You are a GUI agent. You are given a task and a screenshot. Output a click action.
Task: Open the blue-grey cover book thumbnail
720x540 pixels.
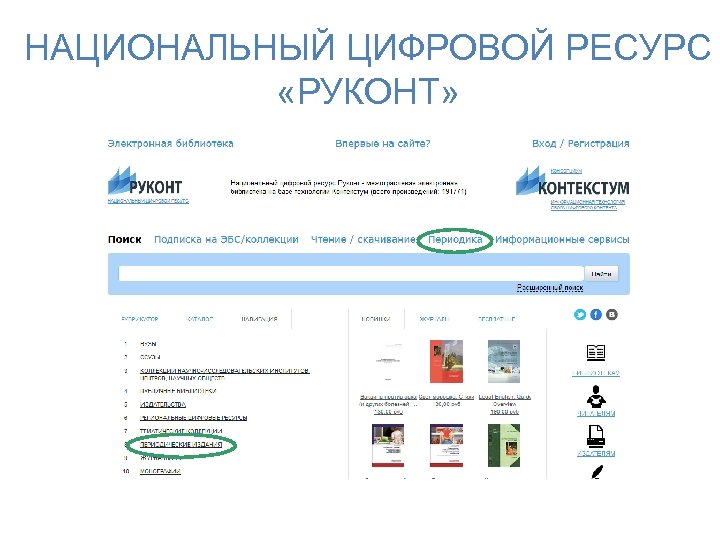click(504, 361)
